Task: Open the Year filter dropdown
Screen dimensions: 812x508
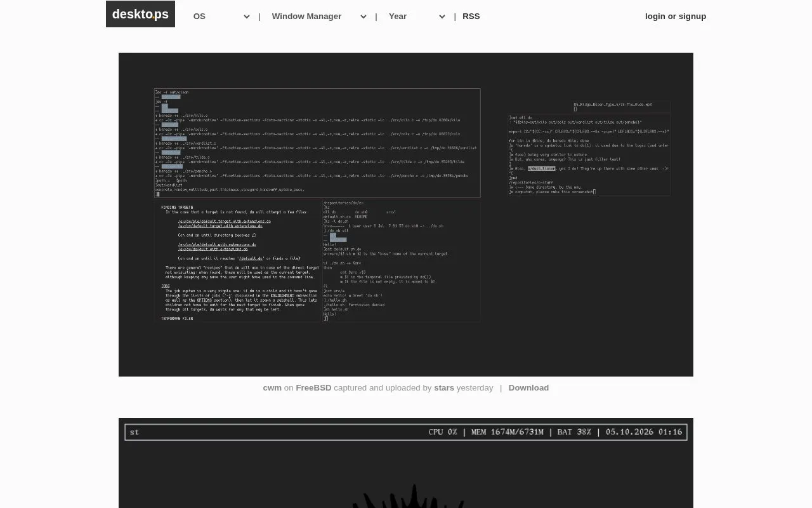Action: (416, 17)
